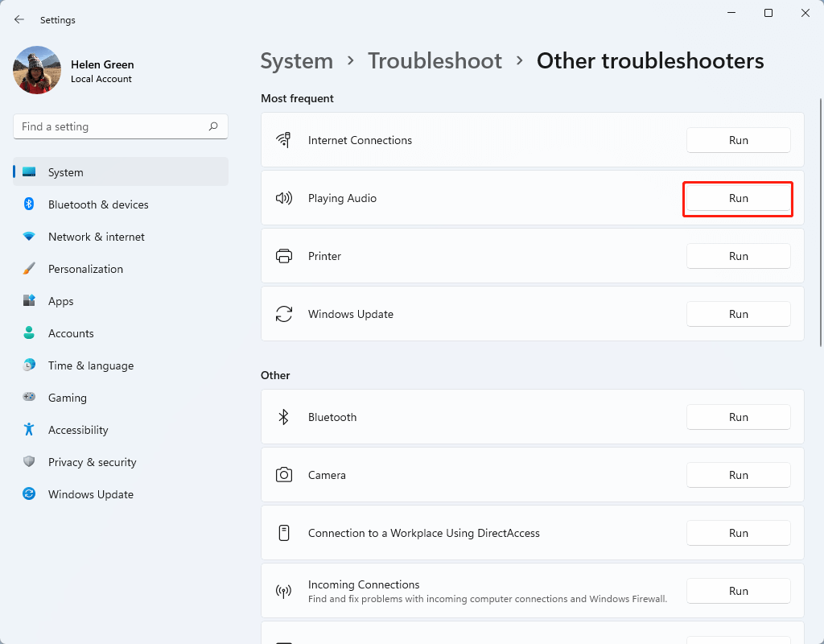Run the Windows Update troubleshooter

click(738, 313)
